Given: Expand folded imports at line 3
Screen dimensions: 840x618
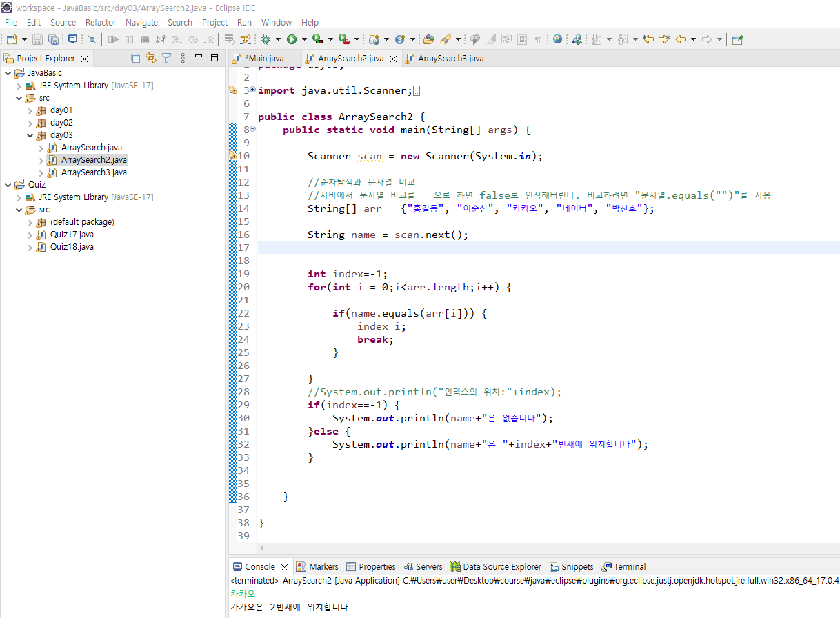Looking at the screenshot, I should click(x=252, y=90).
